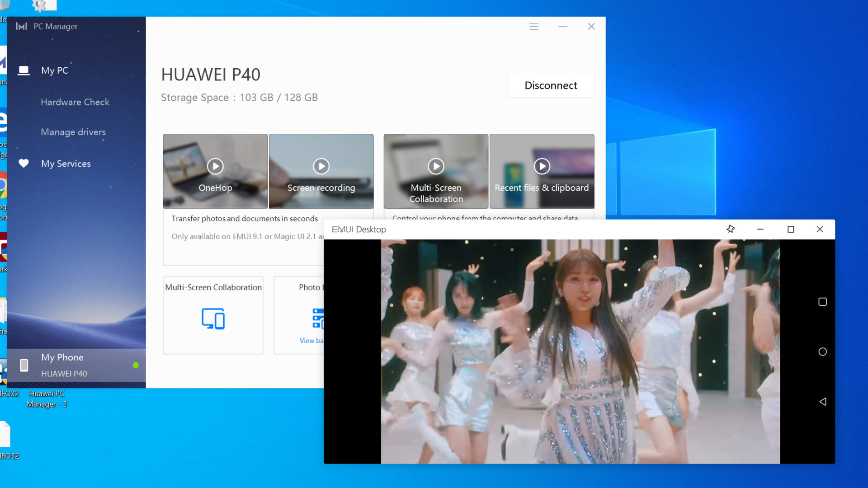Maximize the EMUI Desktop window
The height and width of the screenshot is (488, 868).
coord(791,229)
